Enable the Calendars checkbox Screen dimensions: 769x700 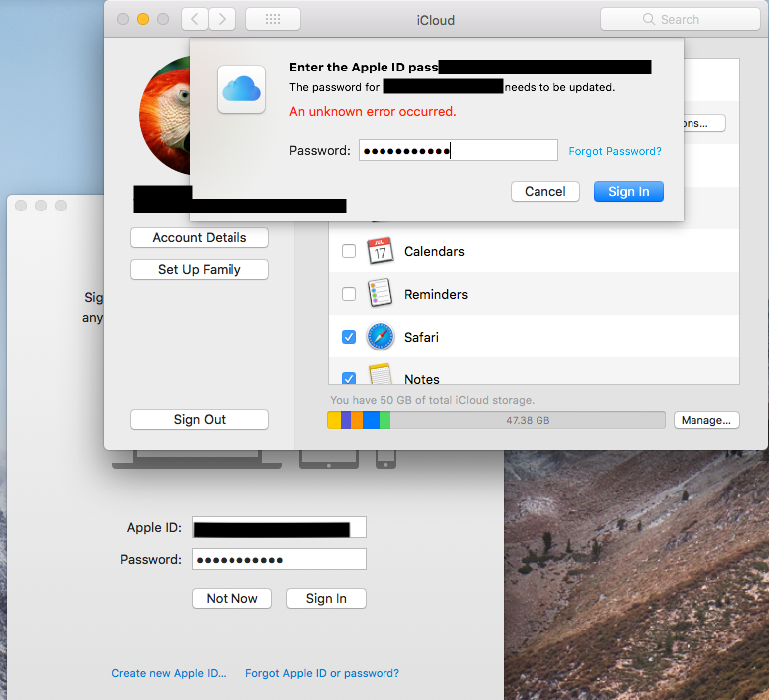[349, 251]
